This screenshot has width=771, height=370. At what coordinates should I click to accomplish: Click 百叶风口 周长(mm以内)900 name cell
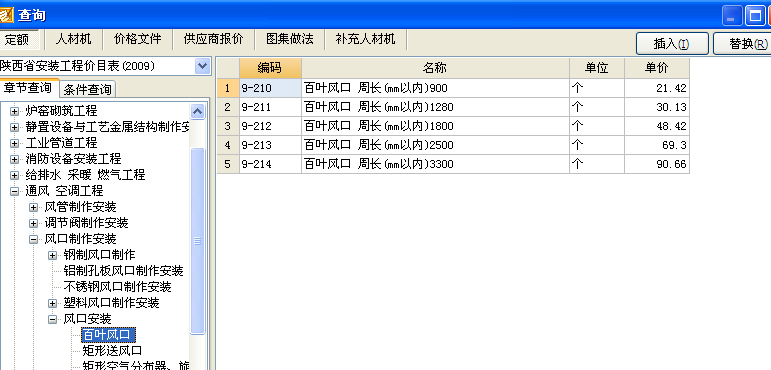(435, 88)
